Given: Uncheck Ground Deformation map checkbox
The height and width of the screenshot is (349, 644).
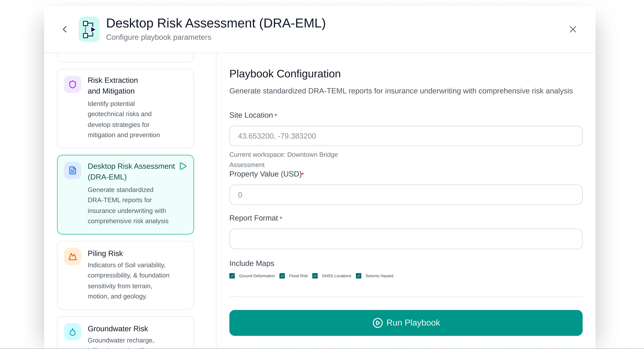Looking at the screenshot, I should pos(232,276).
